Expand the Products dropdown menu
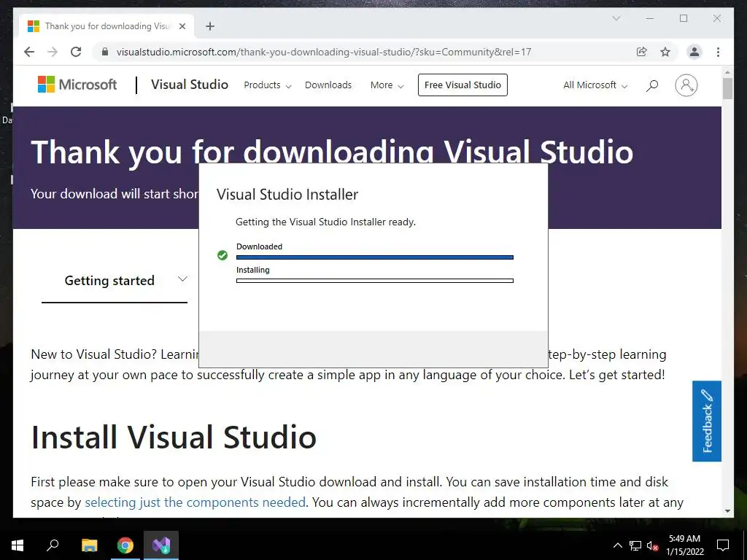Screen dimensions: 747x560 point(267,85)
